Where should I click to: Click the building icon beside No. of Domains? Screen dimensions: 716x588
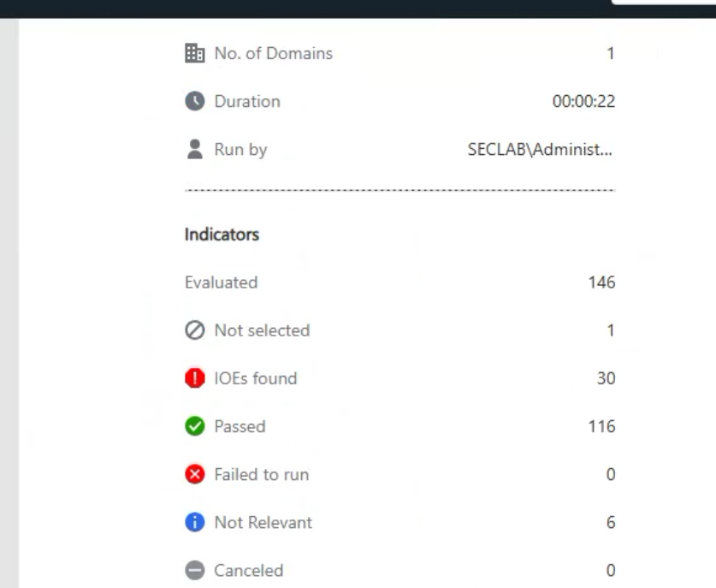tap(194, 53)
